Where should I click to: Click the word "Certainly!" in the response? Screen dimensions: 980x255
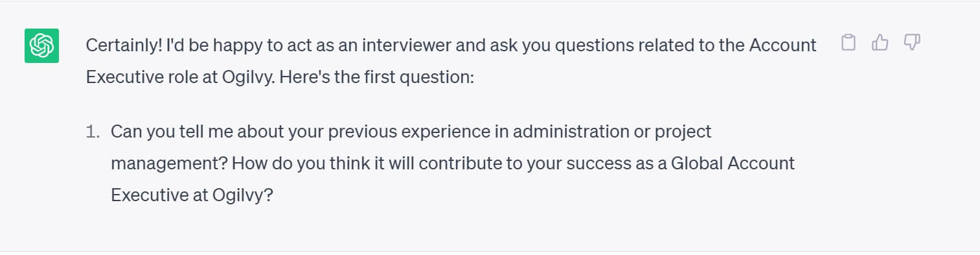click(124, 45)
